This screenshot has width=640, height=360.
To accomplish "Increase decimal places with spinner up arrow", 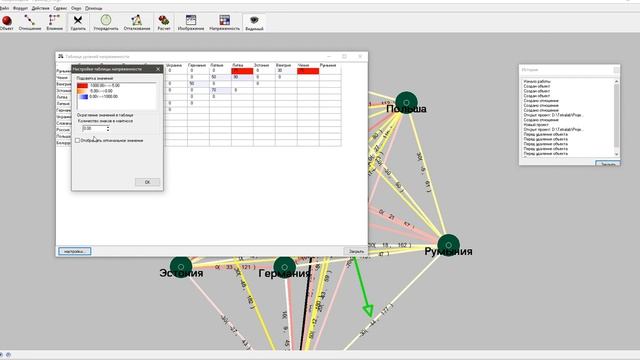I will (x=108, y=127).
